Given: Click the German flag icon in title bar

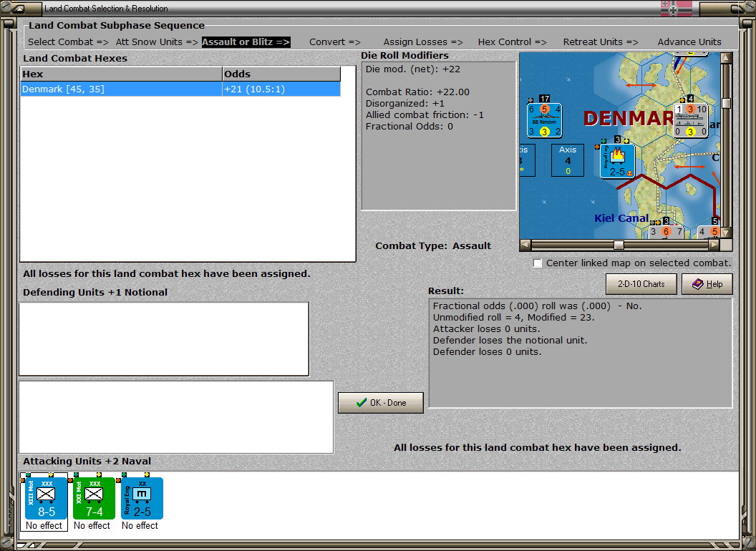Looking at the screenshot, I should coord(676,8).
